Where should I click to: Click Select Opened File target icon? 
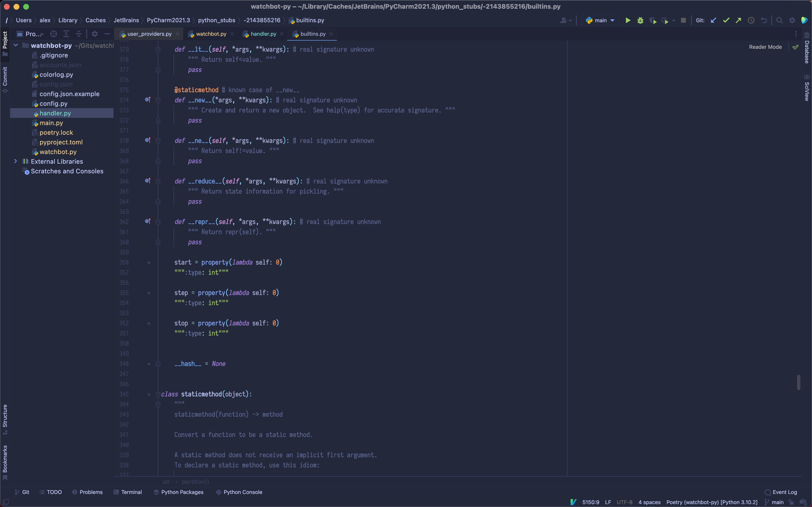53,34
